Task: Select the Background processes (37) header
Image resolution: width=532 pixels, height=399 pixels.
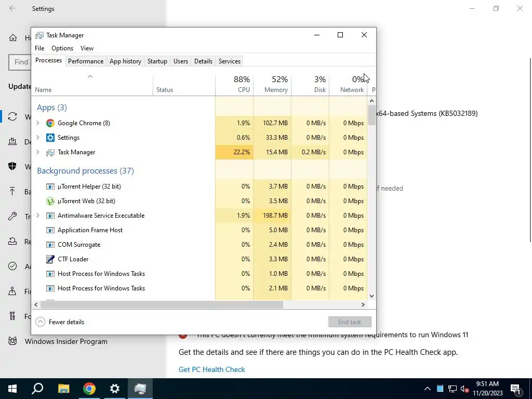Action: (86, 170)
